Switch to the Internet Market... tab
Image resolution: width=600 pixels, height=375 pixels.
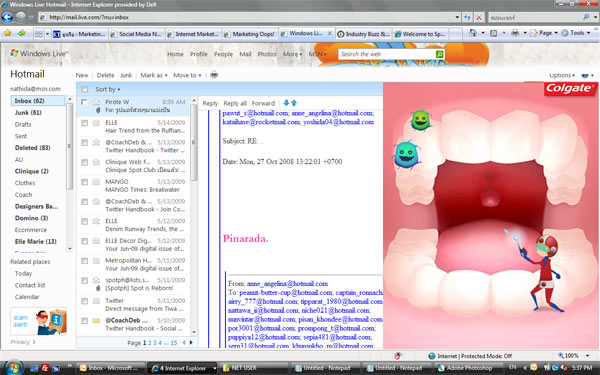pos(194,34)
